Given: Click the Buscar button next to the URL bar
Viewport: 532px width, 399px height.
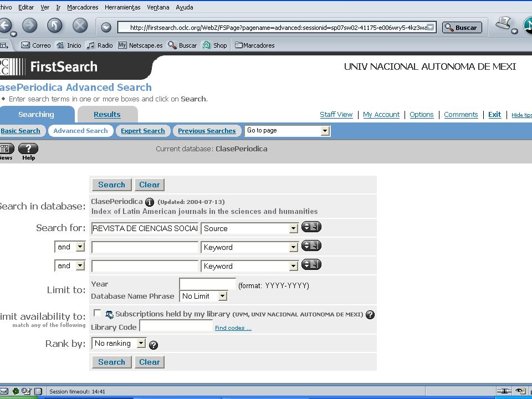Looking at the screenshot, I should coord(462,28).
